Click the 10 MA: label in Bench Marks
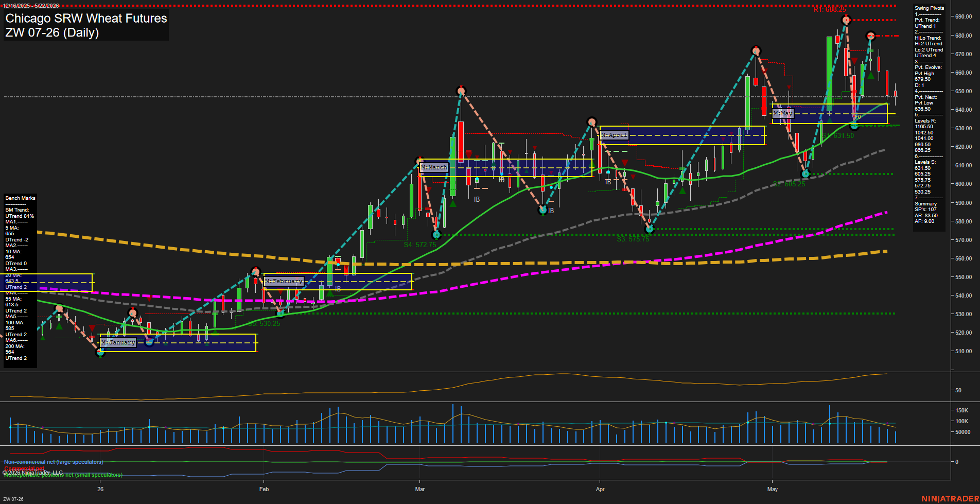Screen dimensions: 980x504 click(13, 252)
